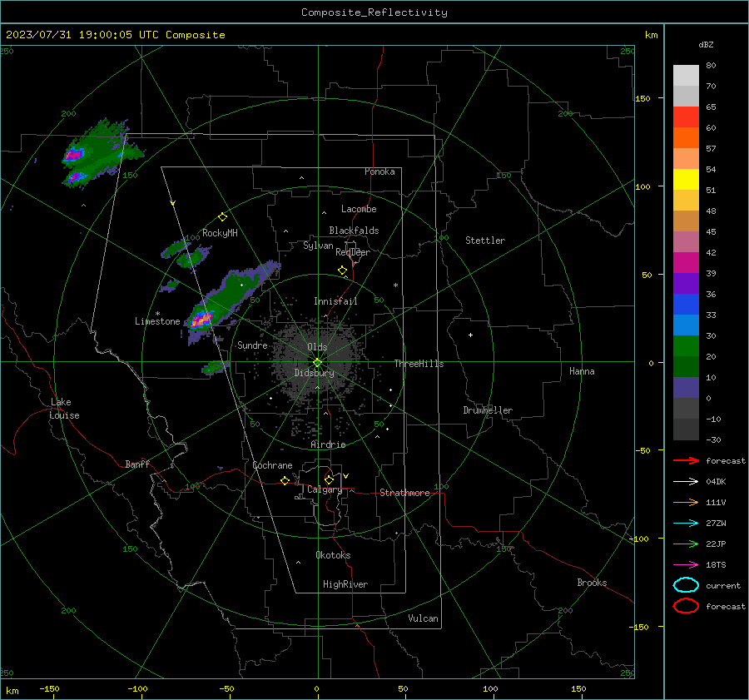This screenshot has width=749, height=700.
Task: Click the Drumheller city label
Action: [x=488, y=410]
